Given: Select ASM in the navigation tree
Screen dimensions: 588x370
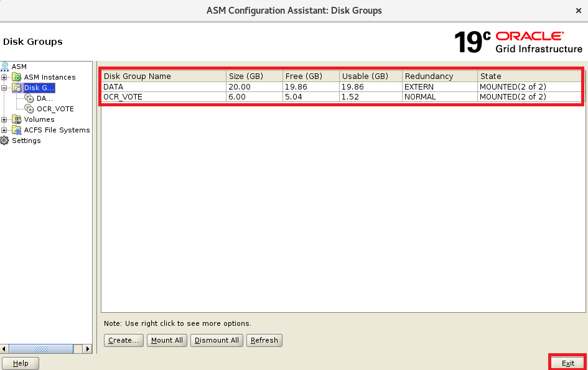Looking at the screenshot, I should click(19, 67).
